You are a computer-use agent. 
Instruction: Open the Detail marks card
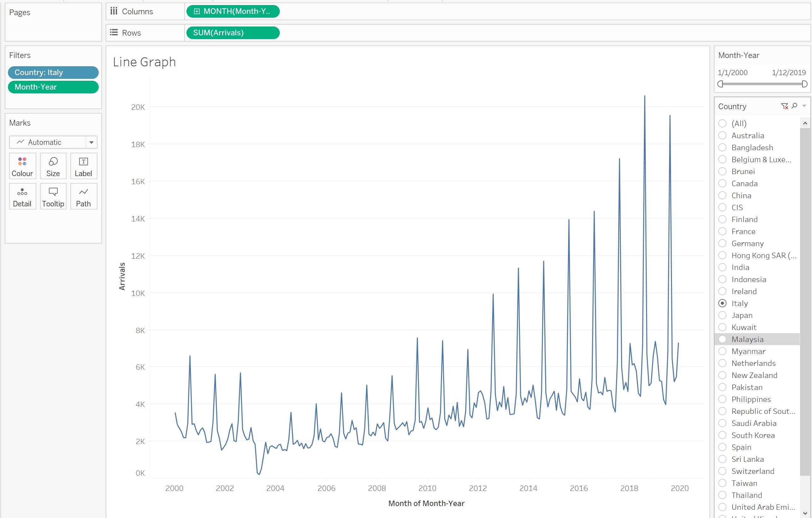[x=22, y=196]
